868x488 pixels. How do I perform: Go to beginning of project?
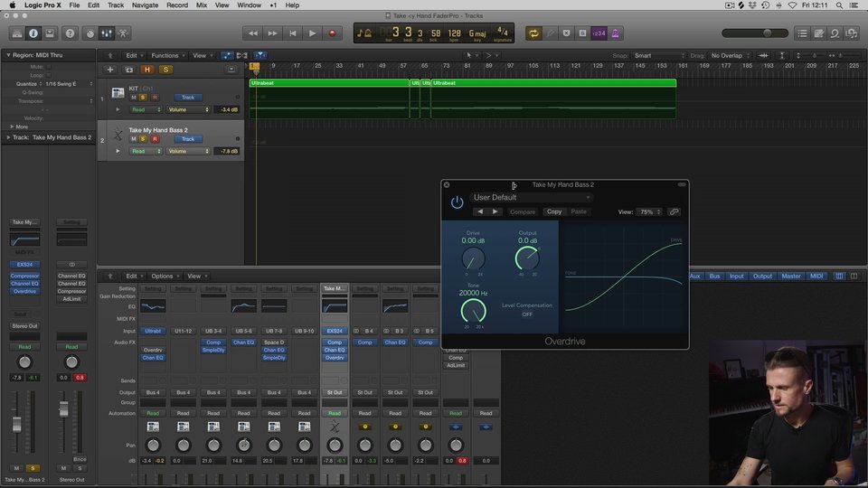[293, 33]
